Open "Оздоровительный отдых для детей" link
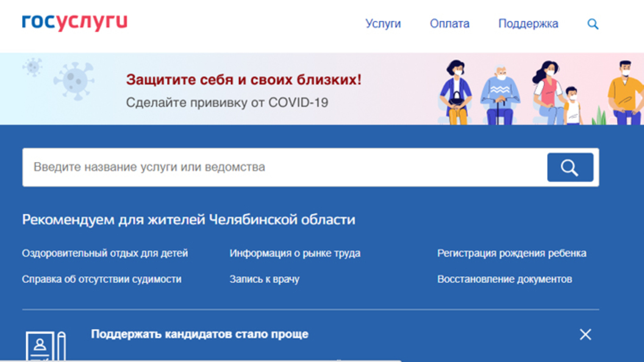The height and width of the screenshot is (362, 644). (105, 253)
